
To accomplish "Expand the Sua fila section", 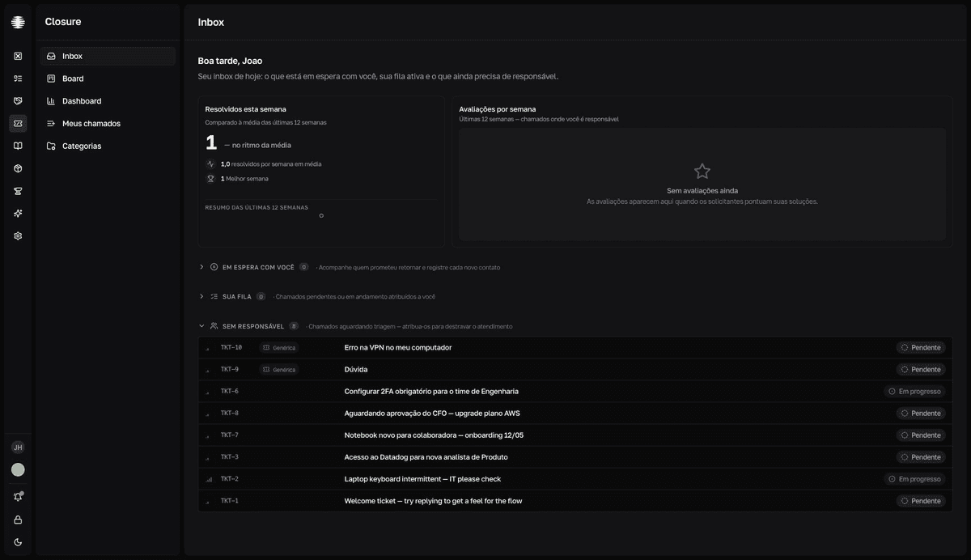I will pos(201,296).
